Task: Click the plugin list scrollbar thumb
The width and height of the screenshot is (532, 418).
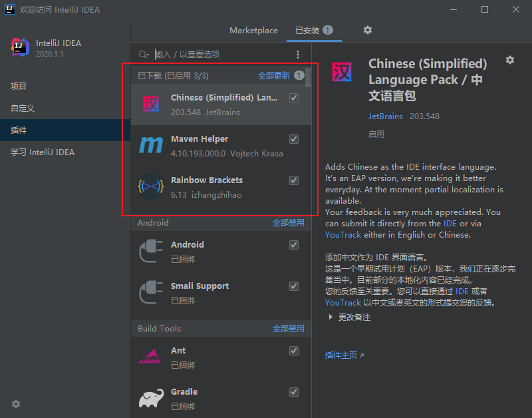Action: point(308,77)
